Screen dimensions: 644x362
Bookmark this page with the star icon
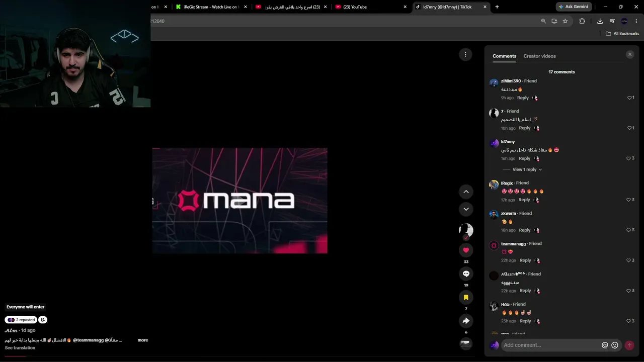click(565, 21)
